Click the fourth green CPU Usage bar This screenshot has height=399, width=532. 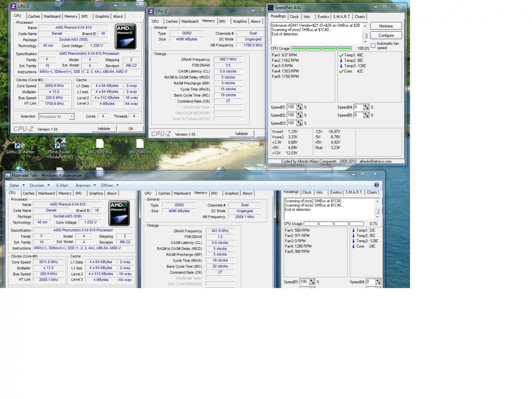344,48
